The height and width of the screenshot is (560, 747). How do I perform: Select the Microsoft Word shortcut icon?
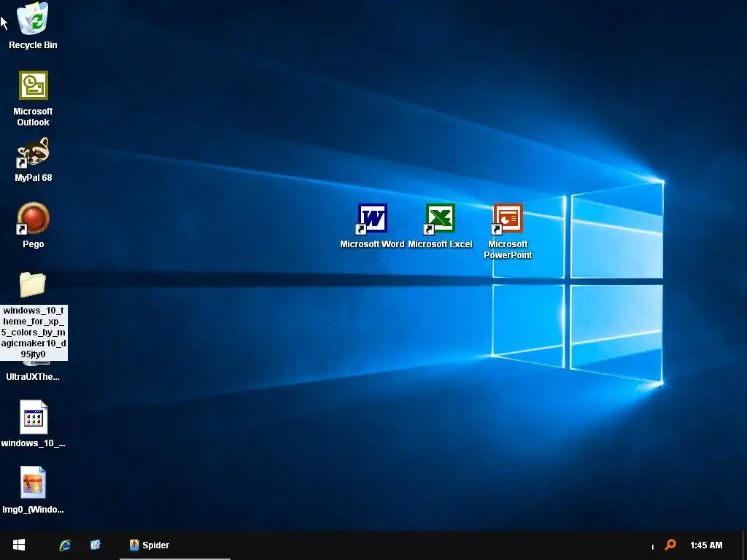tap(372, 219)
